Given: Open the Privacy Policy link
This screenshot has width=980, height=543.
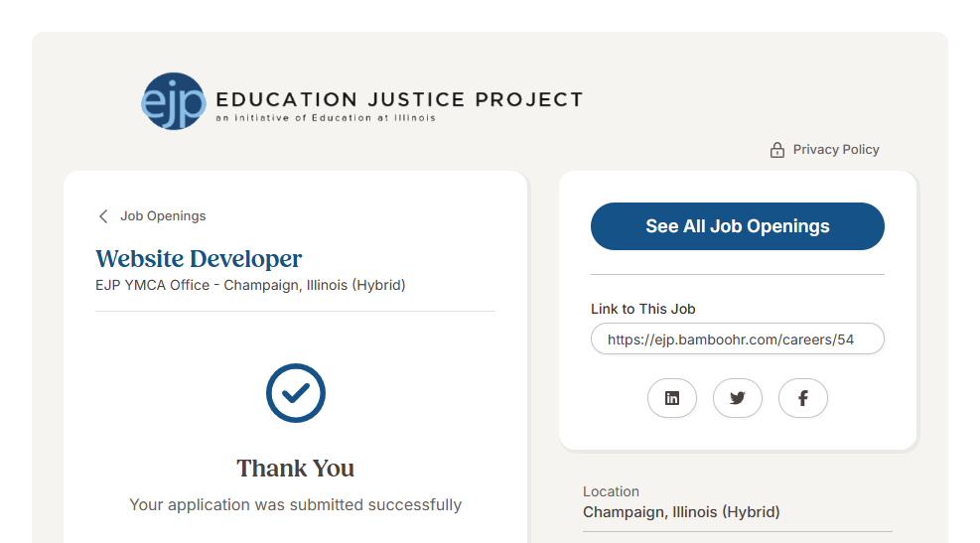Looking at the screenshot, I should 836,150.
